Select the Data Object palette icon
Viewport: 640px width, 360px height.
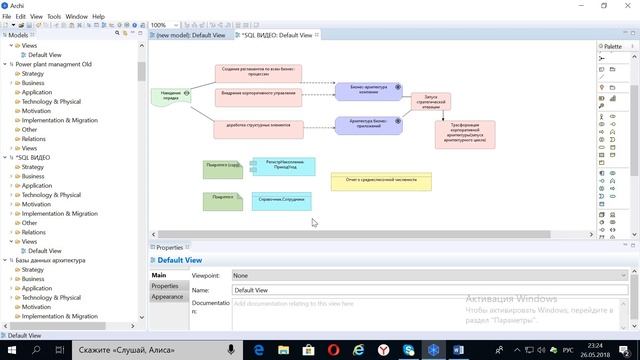602,204
